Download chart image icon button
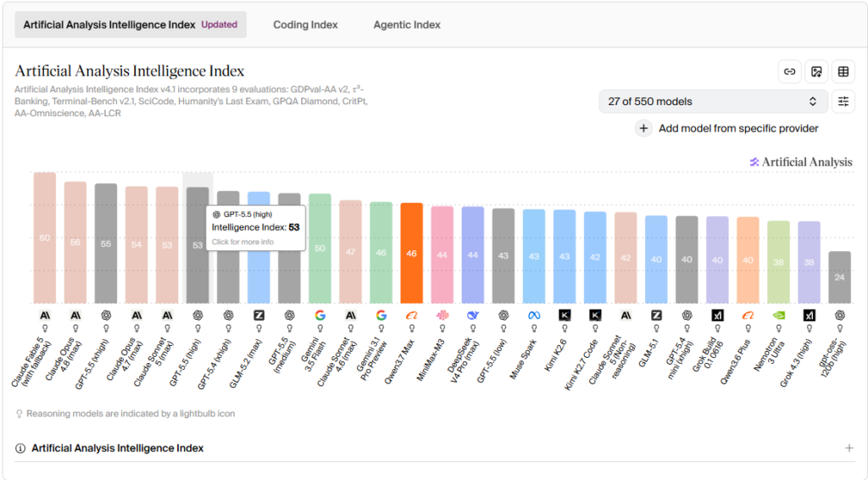The image size is (868, 480). [816, 71]
